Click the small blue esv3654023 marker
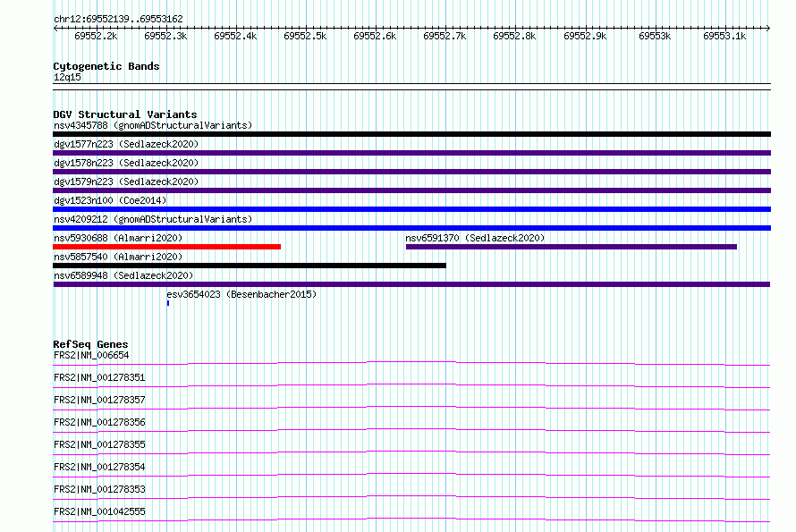The height and width of the screenshot is (532, 796). (x=168, y=303)
